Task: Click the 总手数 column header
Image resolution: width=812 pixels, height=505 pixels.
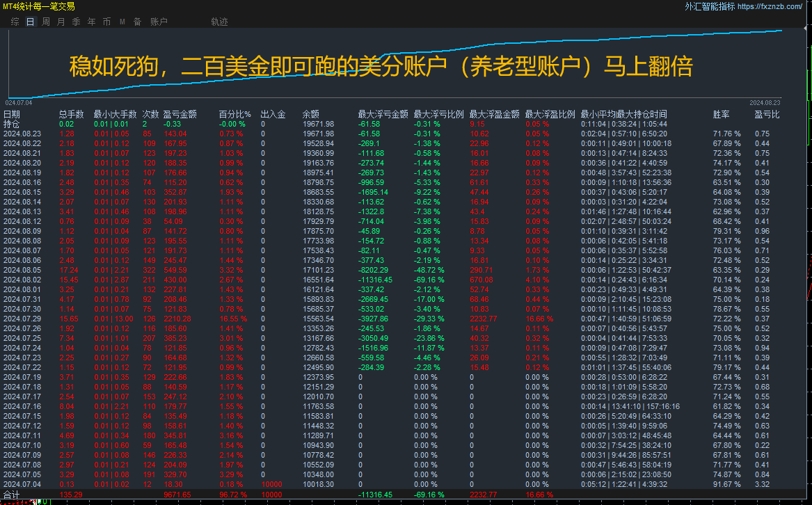Action: tap(72, 115)
